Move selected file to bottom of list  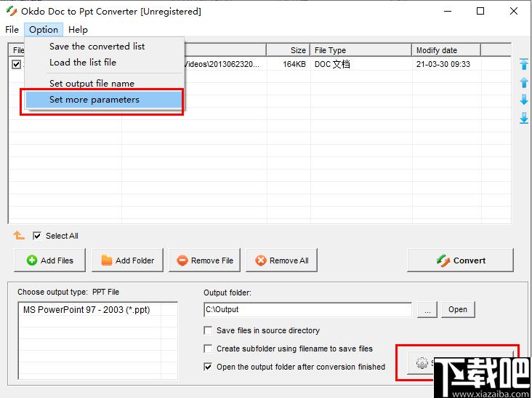[x=524, y=118]
